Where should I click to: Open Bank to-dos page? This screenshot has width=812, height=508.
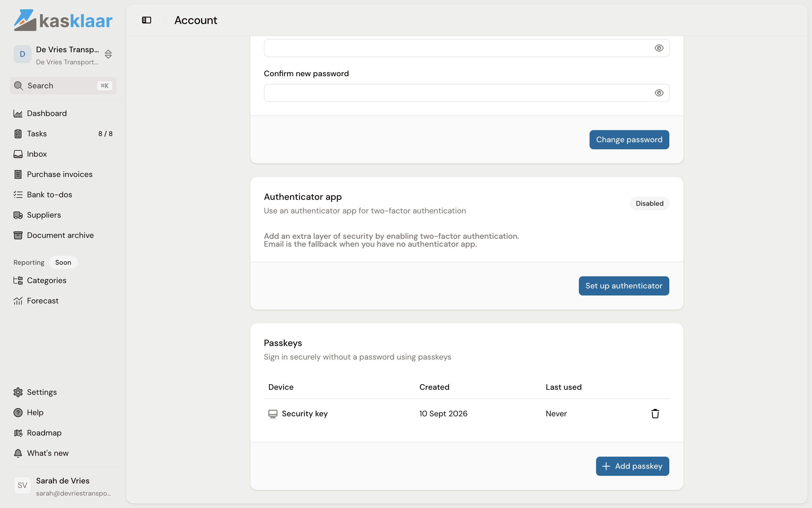coord(63,194)
